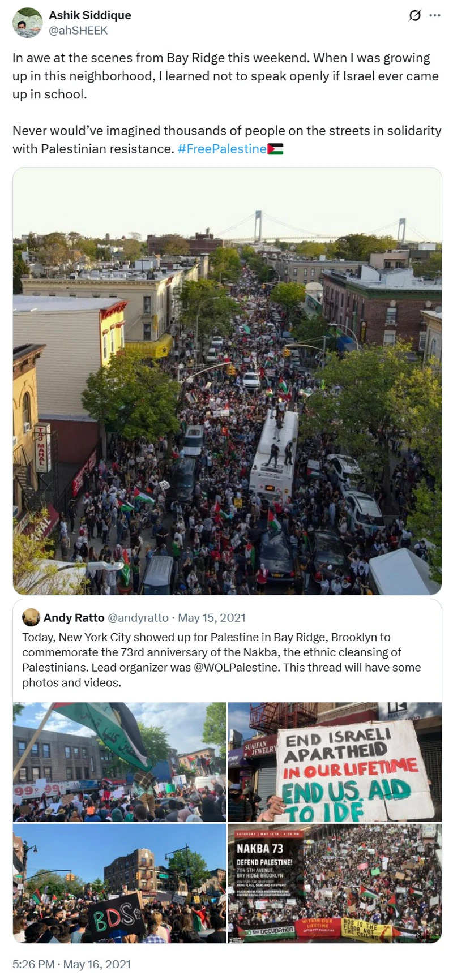Open the BDS sign photo
Image resolution: width=453 pixels, height=980 pixels.
coord(119,883)
